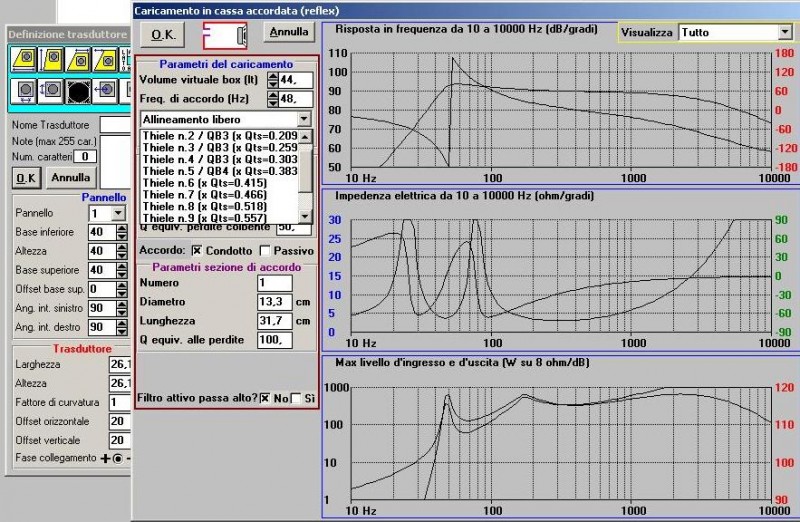Choose Thiele n.2 / QB3 alignment

220,136
